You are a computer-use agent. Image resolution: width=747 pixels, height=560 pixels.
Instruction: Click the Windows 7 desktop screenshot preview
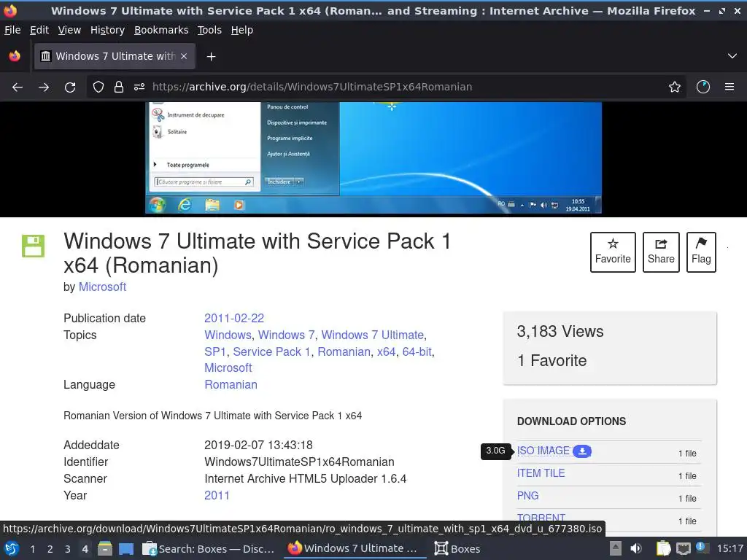pyautogui.click(x=373, y=157)
